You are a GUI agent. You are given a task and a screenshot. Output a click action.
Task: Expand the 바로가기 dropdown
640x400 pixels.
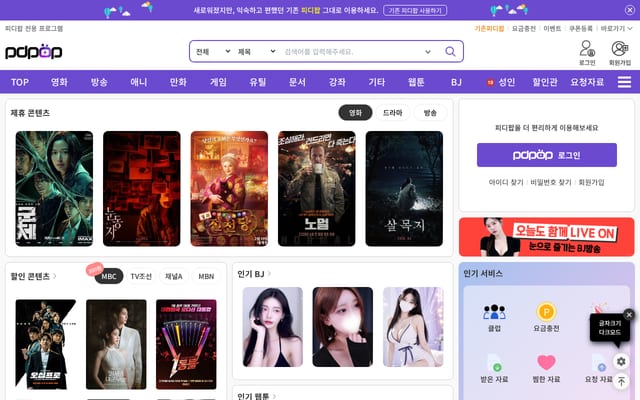[616, 28]
